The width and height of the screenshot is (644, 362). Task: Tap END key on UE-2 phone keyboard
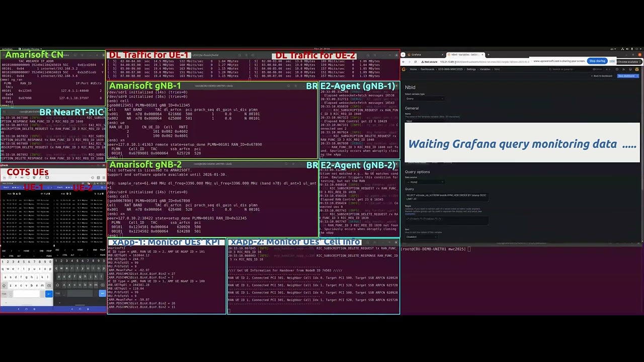[95, 250]
